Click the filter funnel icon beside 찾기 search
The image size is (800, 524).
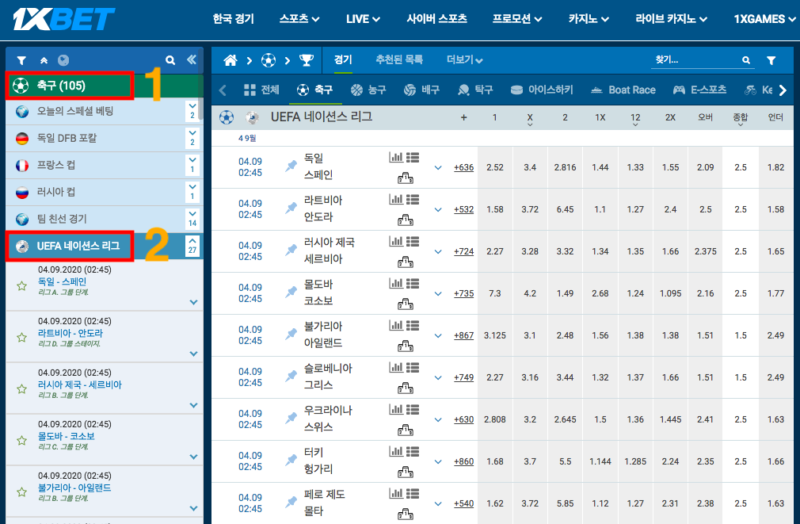click(770, 60)
